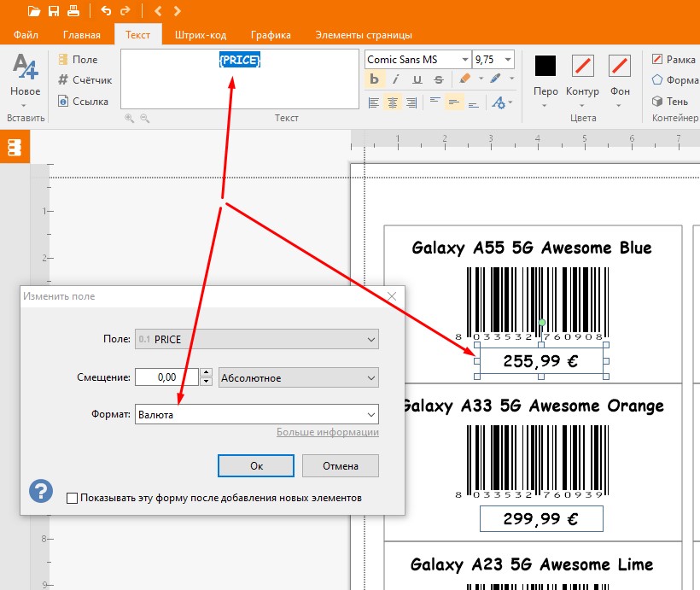
Task: Zoom out the text editor box
Action: click(x=144, y=118)
